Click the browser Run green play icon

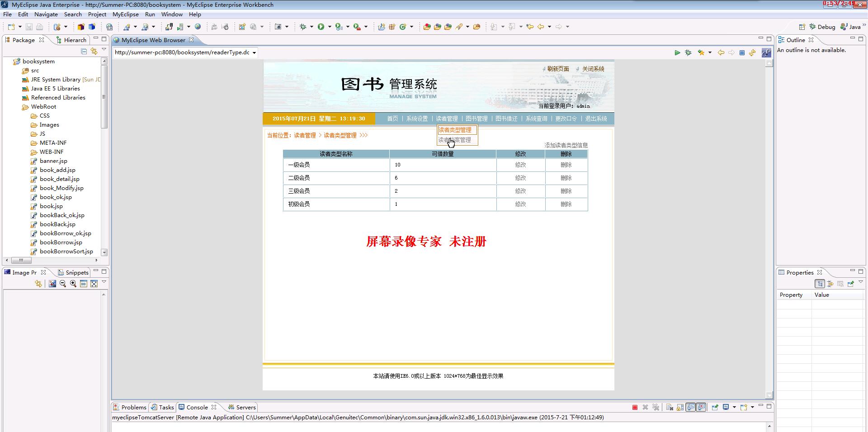[x=677, y=52]
